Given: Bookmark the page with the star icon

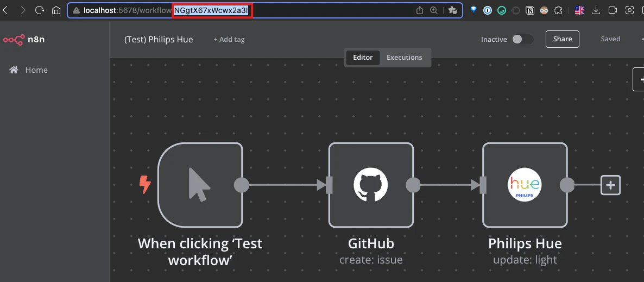Looking at the screenshot, I should tap(453, 10).
